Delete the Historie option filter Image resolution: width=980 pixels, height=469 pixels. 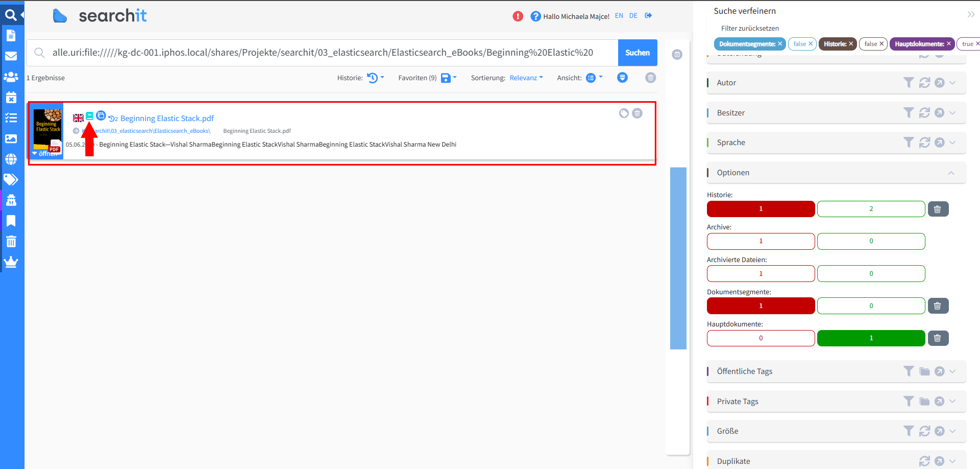[938, 209]
